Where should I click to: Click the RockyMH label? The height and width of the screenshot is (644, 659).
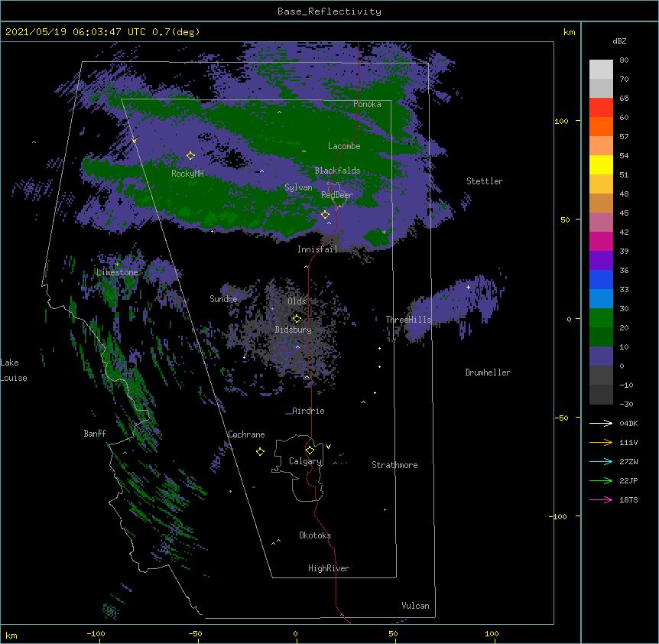click(187, 173)
